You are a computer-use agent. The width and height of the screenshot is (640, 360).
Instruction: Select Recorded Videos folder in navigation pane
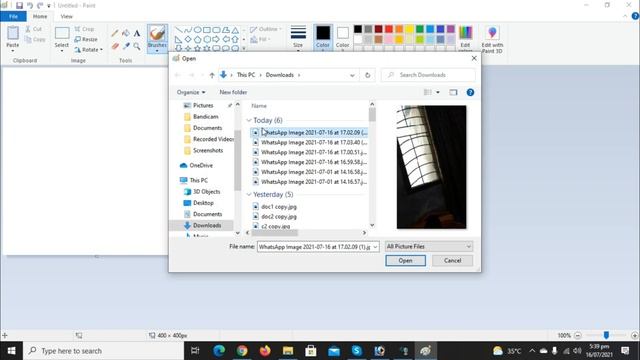click(x=209, y=139)
